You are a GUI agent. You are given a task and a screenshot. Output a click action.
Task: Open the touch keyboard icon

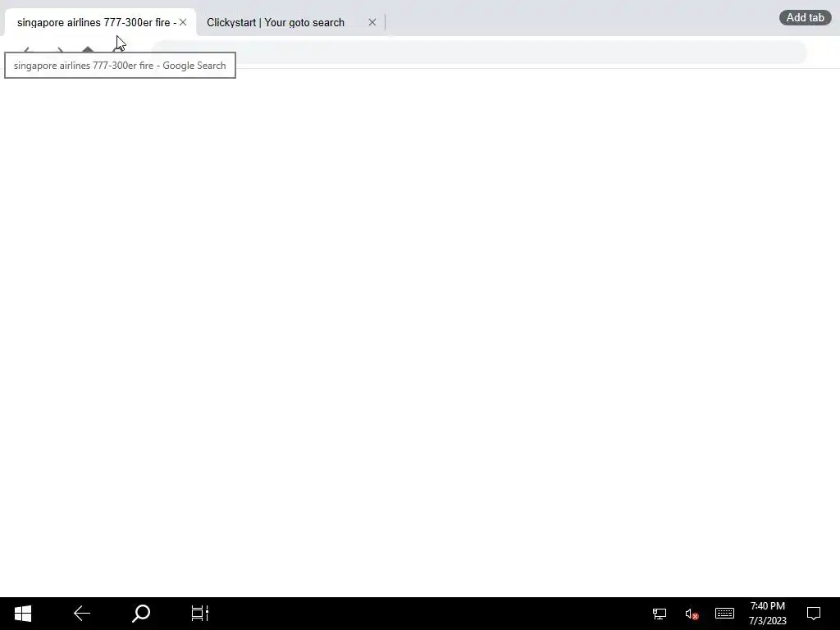725,613
